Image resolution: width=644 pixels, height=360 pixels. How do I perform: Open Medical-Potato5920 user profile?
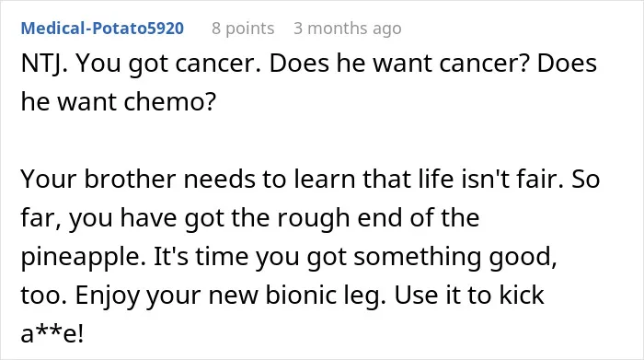tap(102, 29)
